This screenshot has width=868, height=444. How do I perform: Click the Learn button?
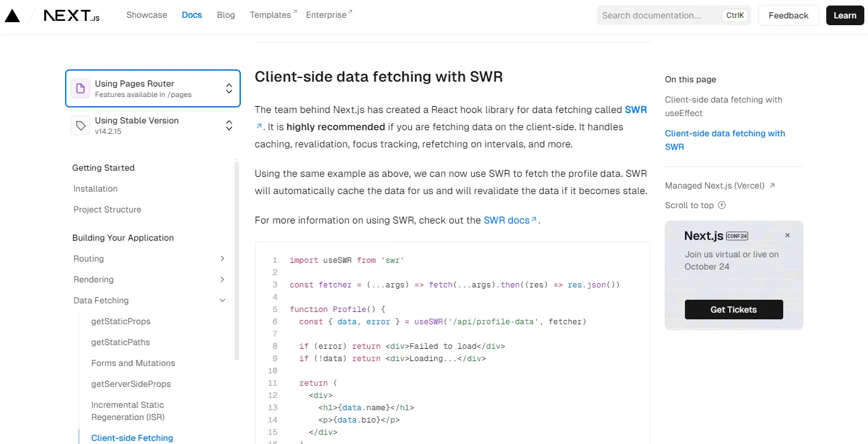click(845, 15)
